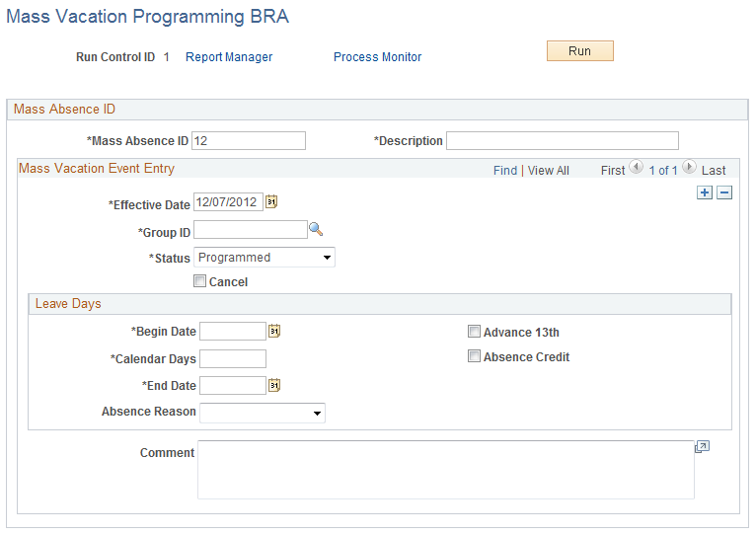Go to the next row arrow
The height and width of the screenshot is (535, 756).
pyautogui.click(x=690, y=168)
